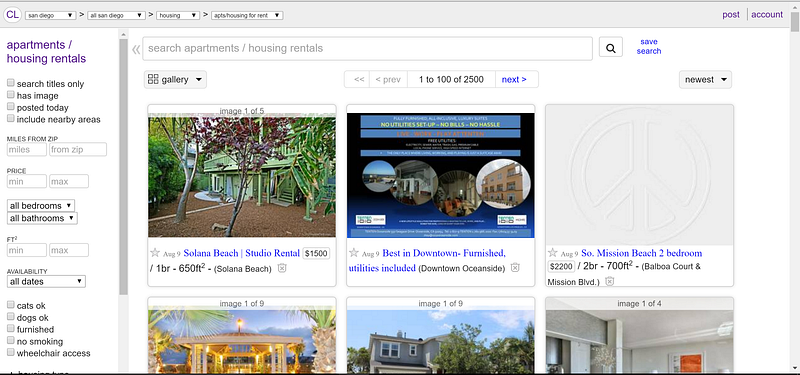Viewport: 800px width, 375px height.
Task: Jump to first page with << button
Action: [x=359, y=80]
